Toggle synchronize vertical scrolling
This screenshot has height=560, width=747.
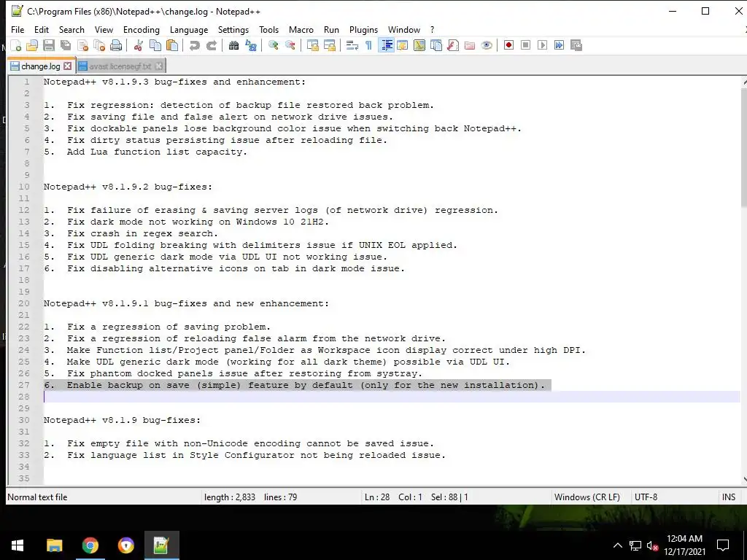[312, 45]
